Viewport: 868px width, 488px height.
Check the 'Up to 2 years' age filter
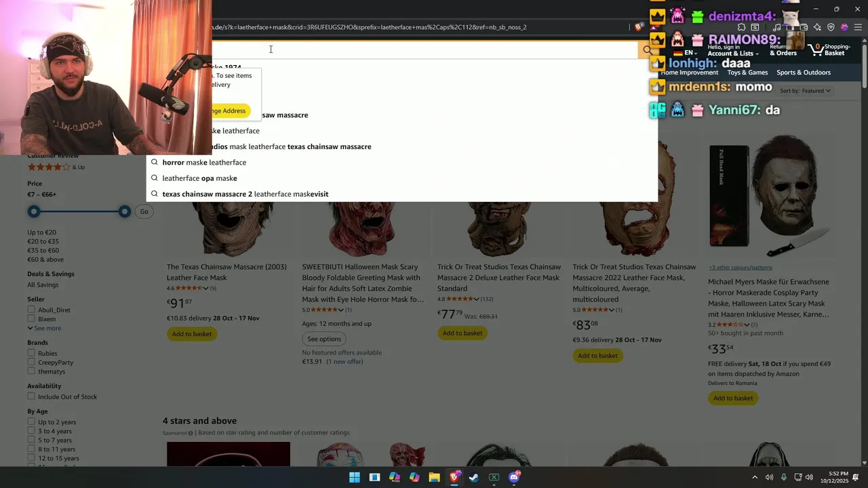(31, 422)
